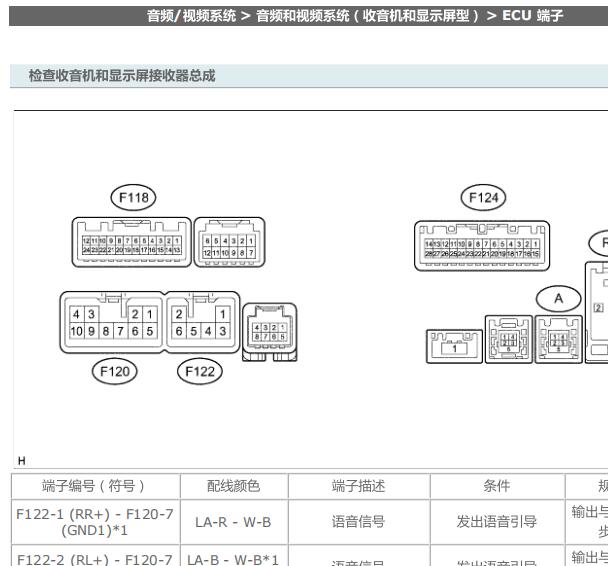608x566 pixels.
Task: Click the 12-pin connector beside F118
Action: pyautogui.click(x=229, y=242)
